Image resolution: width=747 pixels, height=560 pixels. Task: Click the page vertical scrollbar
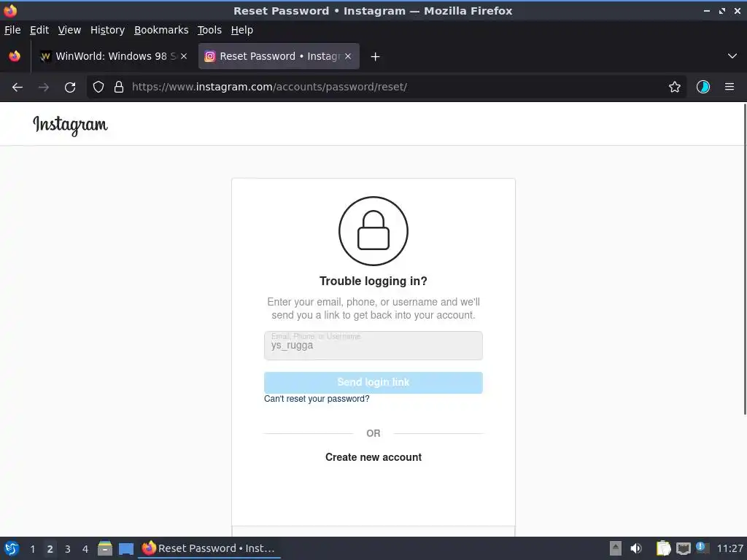[744, 260]
